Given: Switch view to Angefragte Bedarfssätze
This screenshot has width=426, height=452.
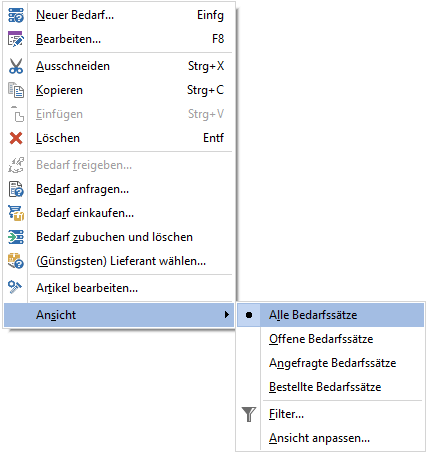Looking at the screenshot, I should [x=330, y=363].
